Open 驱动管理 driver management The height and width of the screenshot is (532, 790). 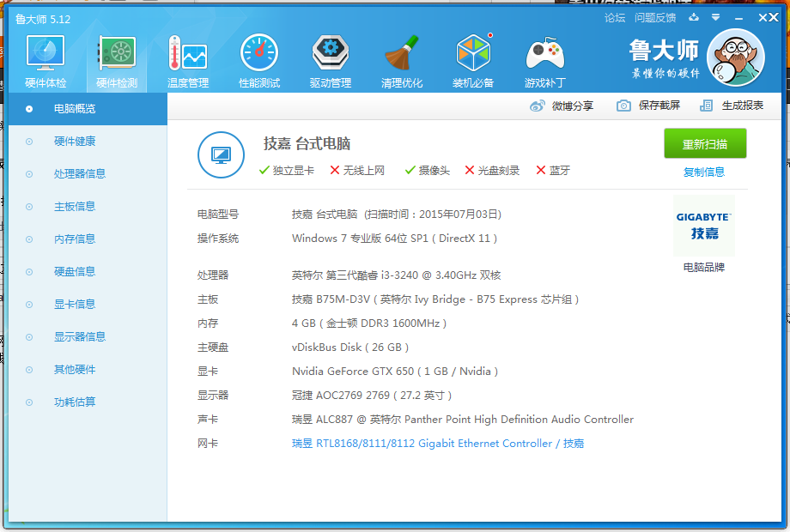(331, 62)
